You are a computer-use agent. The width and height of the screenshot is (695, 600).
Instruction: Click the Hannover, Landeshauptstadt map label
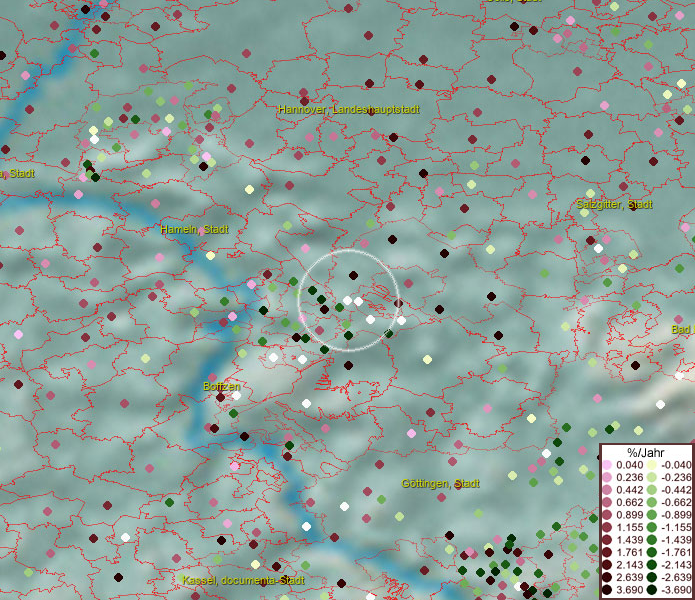click(x=348, y=109)
